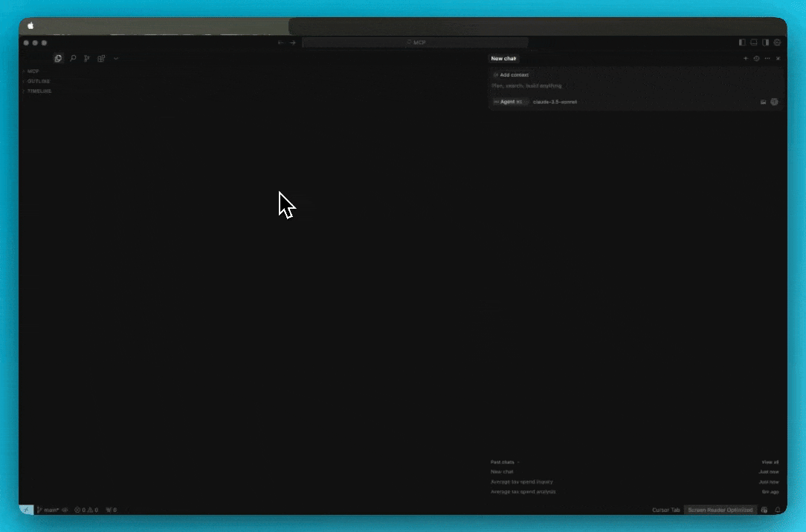Toggle the primary sidebar layout
The width and height of the screenshot is (806, 532).
point(742,42)
